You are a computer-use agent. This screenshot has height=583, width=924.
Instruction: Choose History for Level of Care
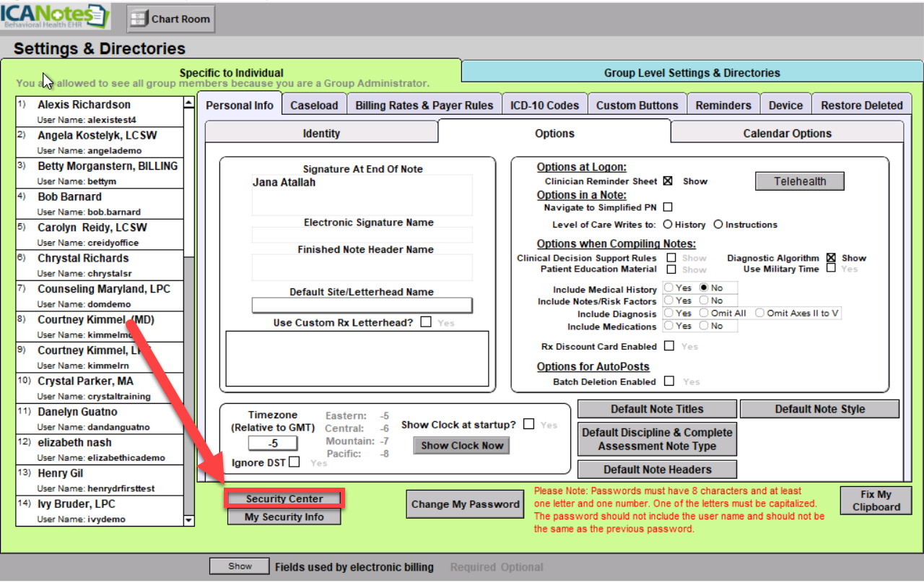[668, 225]
